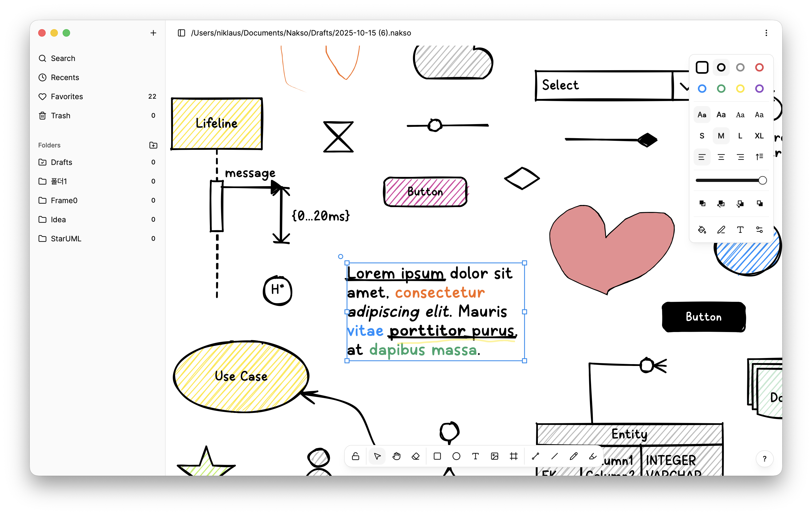Pick the Frame tool
812x515 pixels.
[x=513, y=456]
